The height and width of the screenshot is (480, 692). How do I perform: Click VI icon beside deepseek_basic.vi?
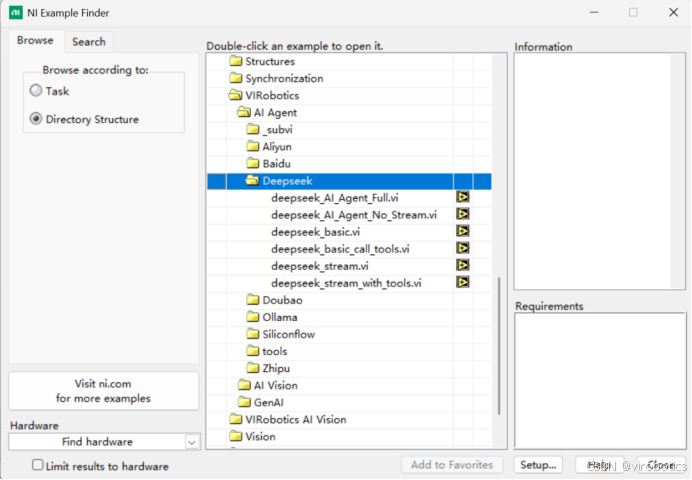coord(463,231)
